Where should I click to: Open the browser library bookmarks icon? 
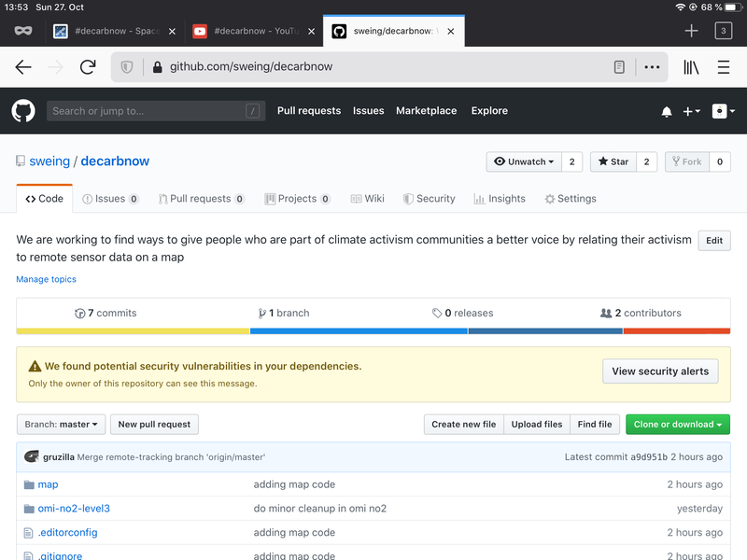(691, 67)
